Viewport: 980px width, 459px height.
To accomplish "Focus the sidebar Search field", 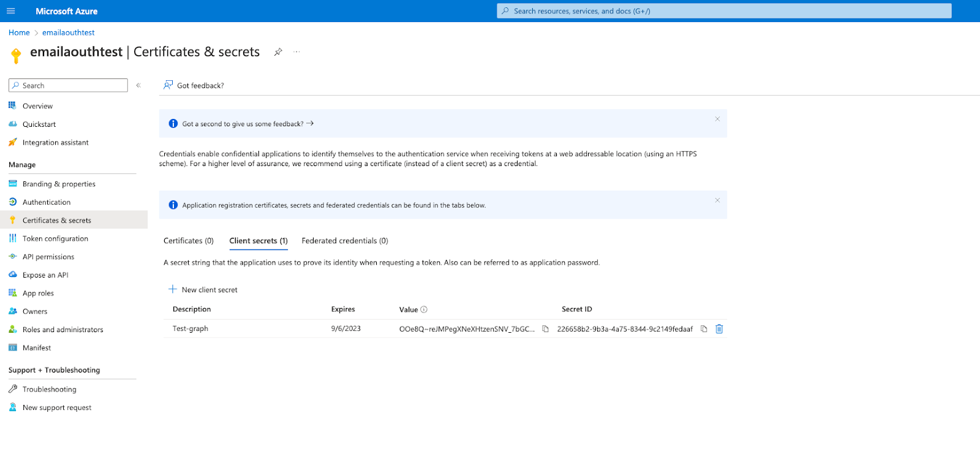I will tap(68, 85).
